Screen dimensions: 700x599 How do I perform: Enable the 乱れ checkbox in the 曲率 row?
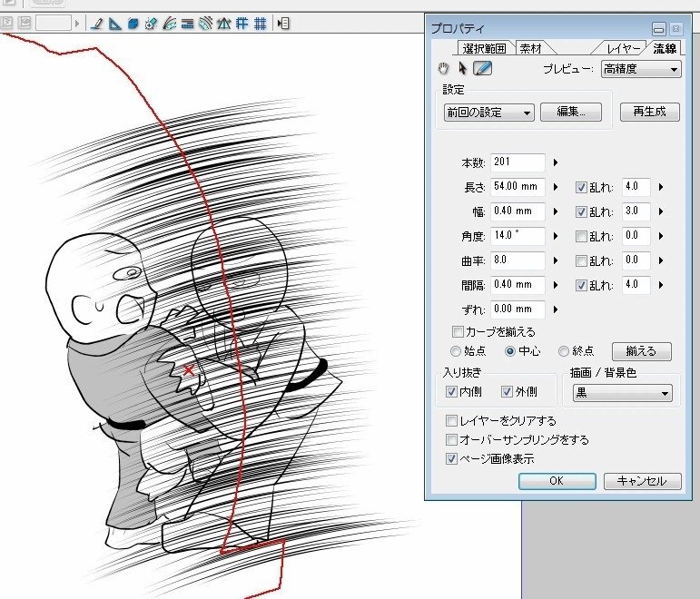tap(581, 261)
